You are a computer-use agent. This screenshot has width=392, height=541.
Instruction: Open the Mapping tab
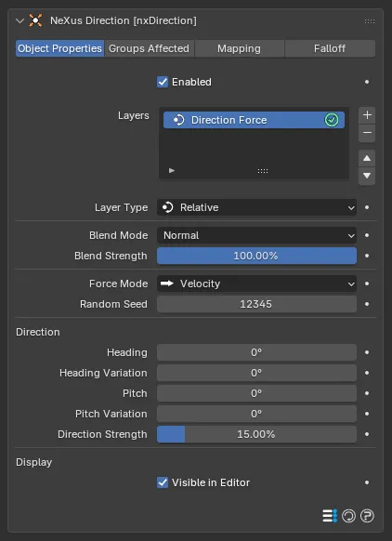coord(239,48)
